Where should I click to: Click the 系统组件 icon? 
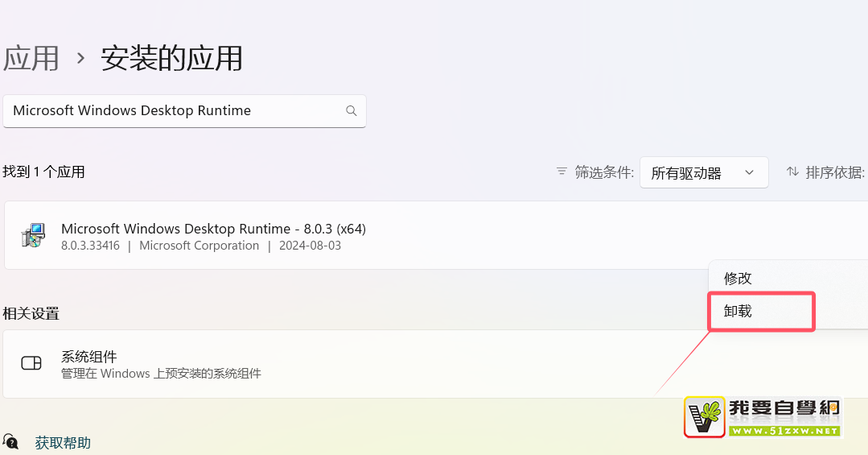point(31,363)
